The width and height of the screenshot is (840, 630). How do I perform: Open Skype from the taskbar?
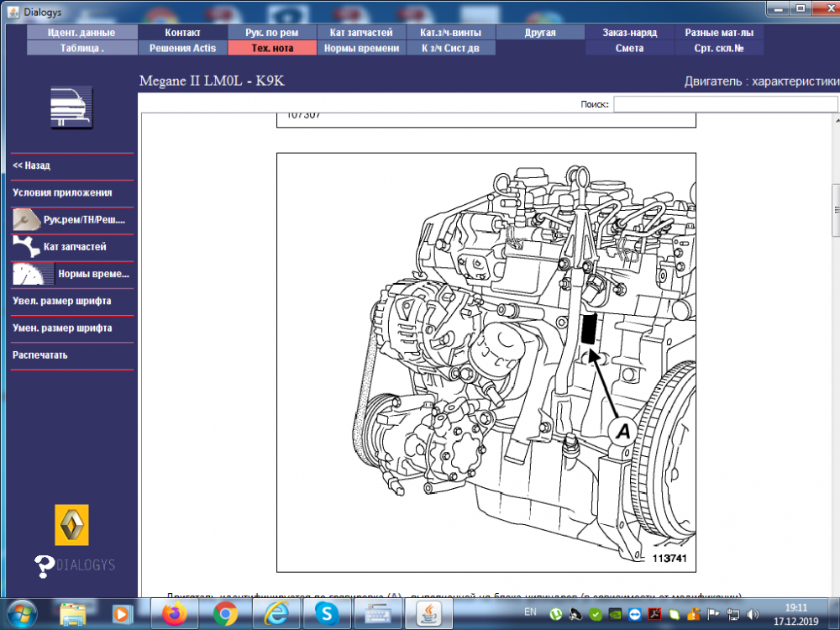tap(327, 614)
